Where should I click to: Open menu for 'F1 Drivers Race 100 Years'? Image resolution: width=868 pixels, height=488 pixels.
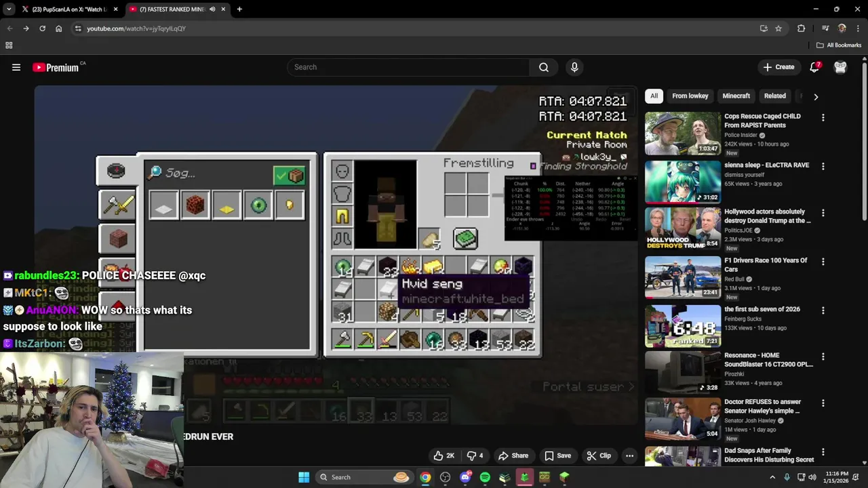[823, 262]
